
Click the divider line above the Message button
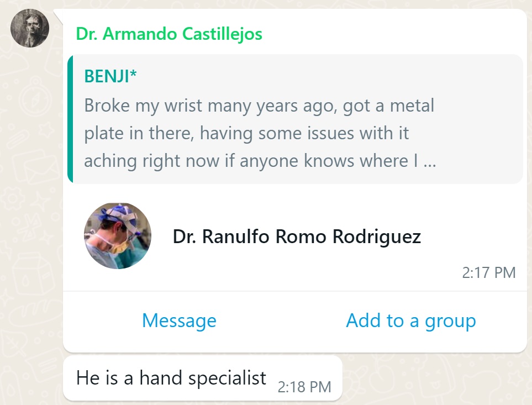pos(295,291)
